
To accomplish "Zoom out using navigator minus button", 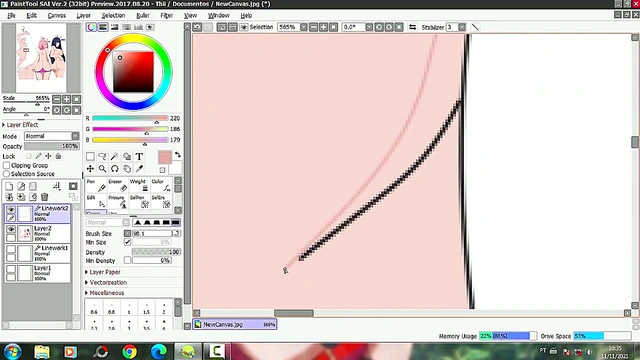I will point(57,99).
